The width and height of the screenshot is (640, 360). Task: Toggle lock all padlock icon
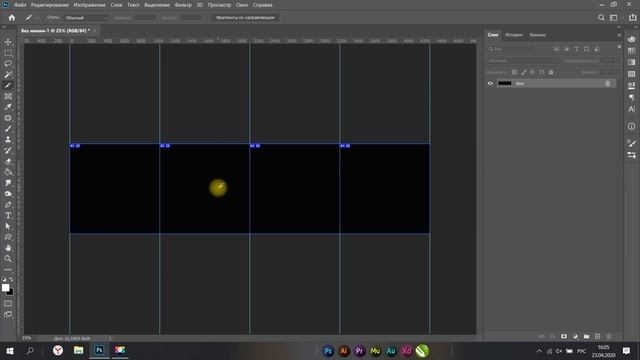(551, 72)
